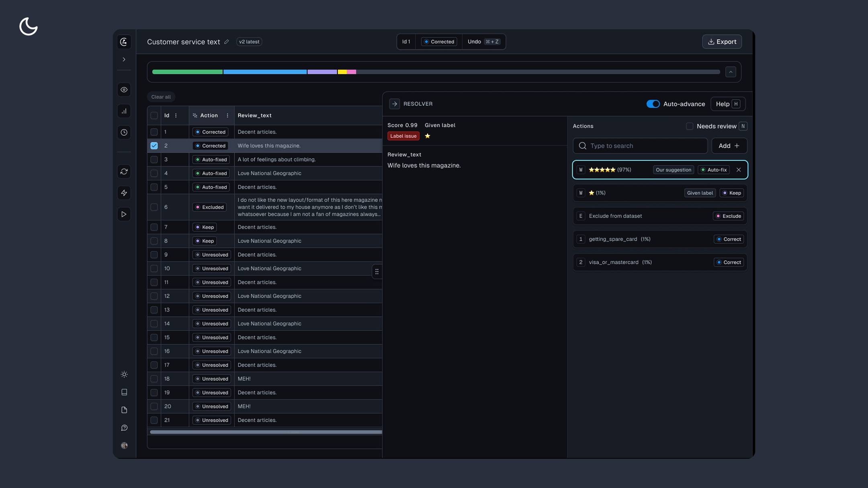Expand the sidebar with the chevron arrow
Viewport: 868px width, 488px height.
tap(124, 59)
